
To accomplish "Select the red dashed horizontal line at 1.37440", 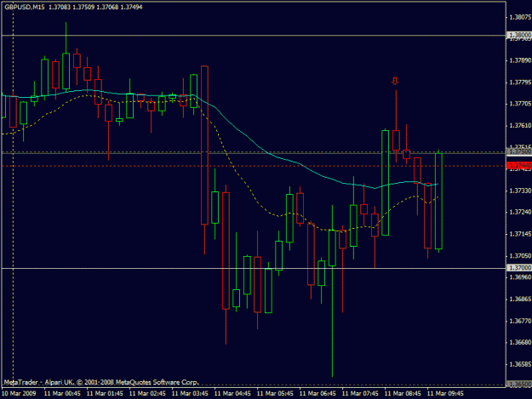I will [254, 166].
